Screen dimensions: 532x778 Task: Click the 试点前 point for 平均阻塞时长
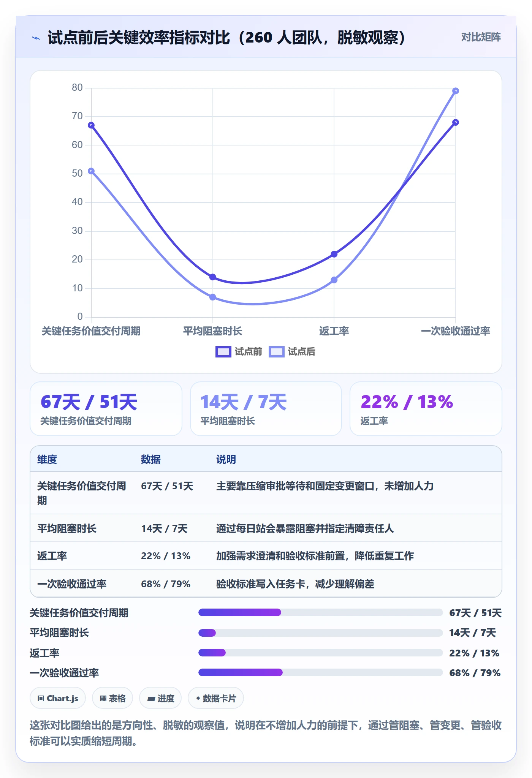213,277
